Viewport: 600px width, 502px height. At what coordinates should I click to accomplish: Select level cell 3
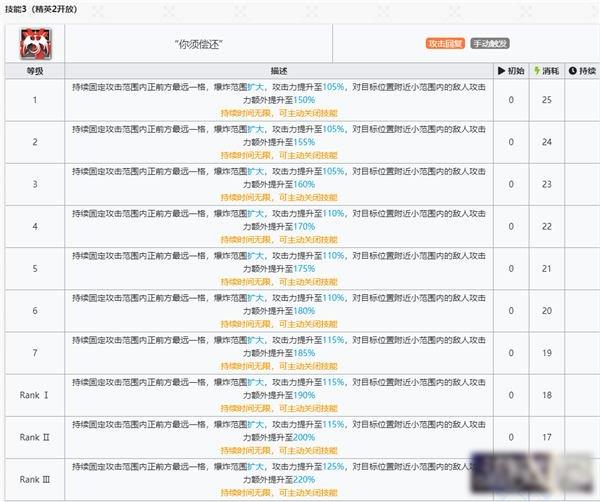35,184
